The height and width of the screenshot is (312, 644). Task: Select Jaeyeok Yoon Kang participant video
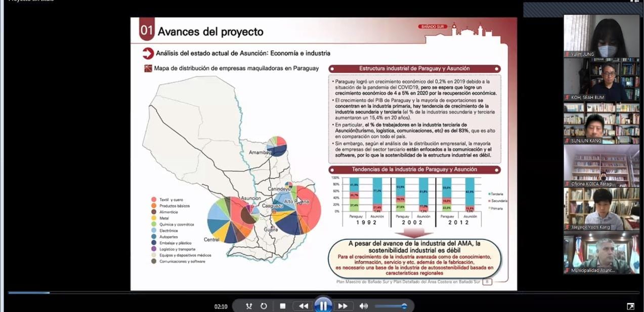click(x=602, y=209)
